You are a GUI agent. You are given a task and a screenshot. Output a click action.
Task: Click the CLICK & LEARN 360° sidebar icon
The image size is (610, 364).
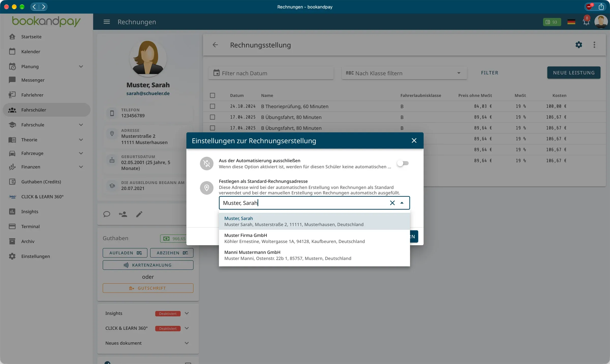coord(12,197)
